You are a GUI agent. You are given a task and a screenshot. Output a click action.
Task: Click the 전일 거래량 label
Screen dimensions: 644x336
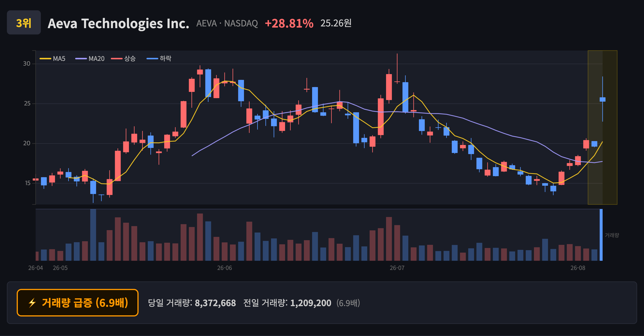265,303
